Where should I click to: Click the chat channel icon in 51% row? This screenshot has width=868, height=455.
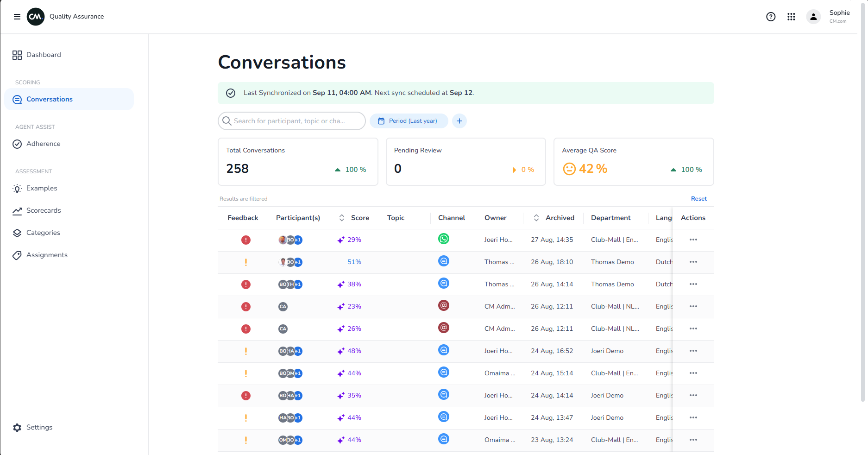444,261
